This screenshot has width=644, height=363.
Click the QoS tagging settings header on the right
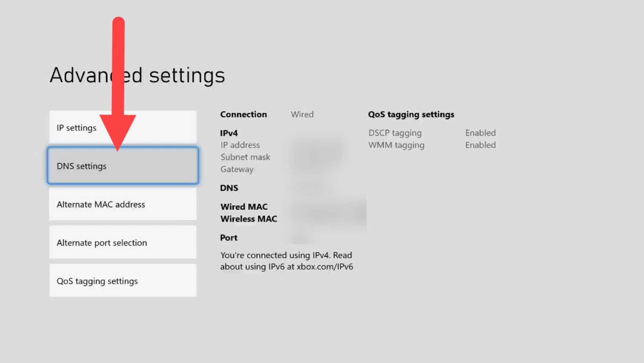click(411, 114)
